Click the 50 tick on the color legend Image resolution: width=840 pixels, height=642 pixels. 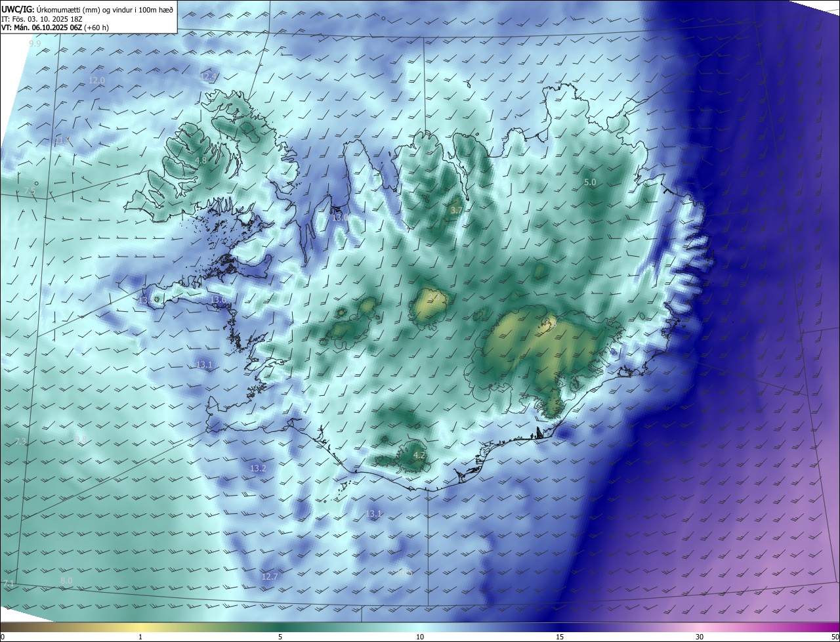pos(835,637)
